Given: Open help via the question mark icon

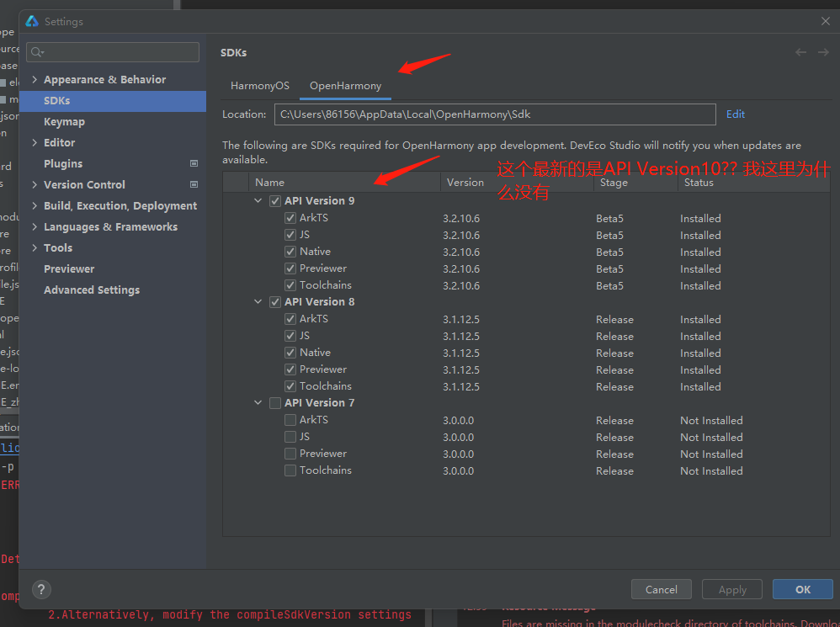Looking at the screenshot, I should [41, 589].
